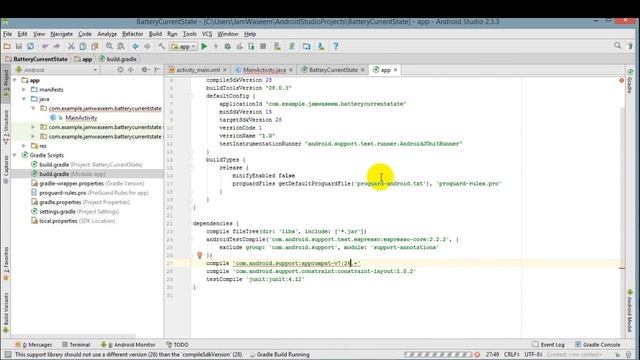This screenshot has width=640, height=360.
Task: Collapse the defaultConfig code fold marker
Action: [x=191, y=96]
